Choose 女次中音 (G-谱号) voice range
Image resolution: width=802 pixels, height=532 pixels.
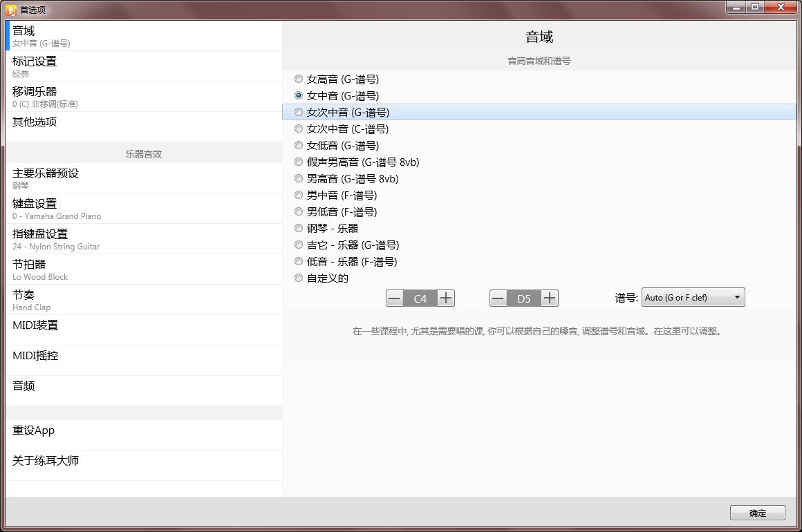(x=299, y=112)
